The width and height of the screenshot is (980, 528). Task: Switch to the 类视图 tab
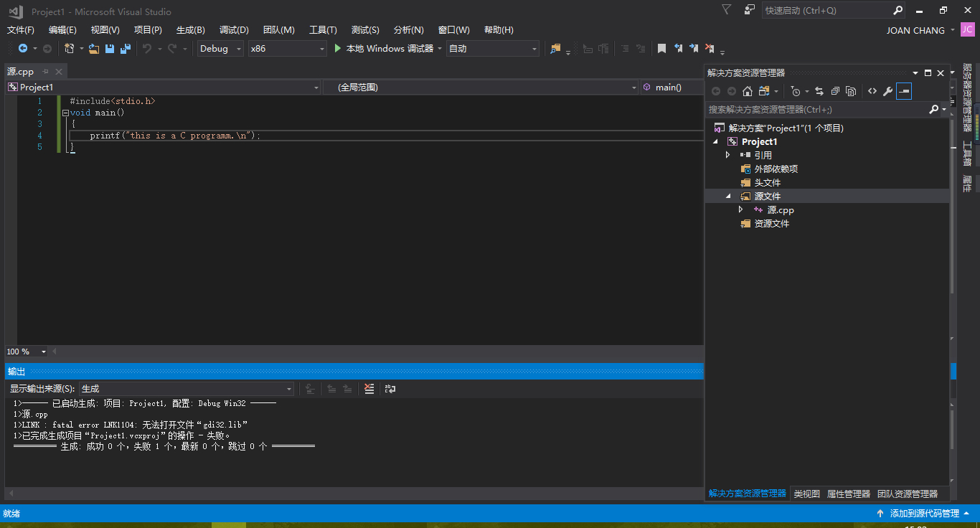[x=806, y=494]
